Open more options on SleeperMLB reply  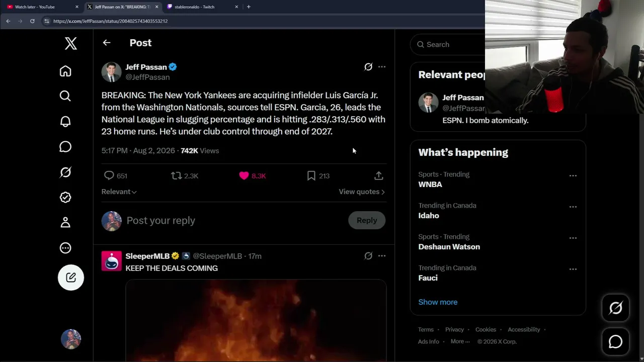coord(382,256)
